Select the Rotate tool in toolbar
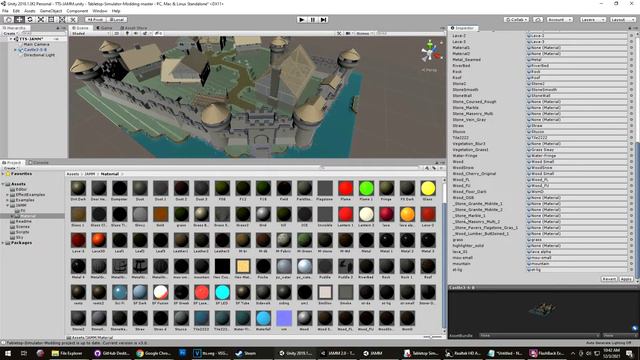 tap(30, 20)
